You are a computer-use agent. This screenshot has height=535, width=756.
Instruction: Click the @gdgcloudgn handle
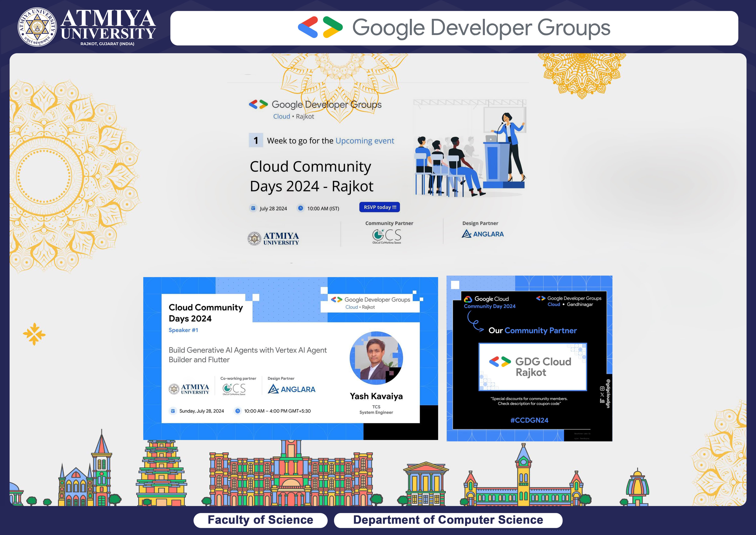click(608, 394)
